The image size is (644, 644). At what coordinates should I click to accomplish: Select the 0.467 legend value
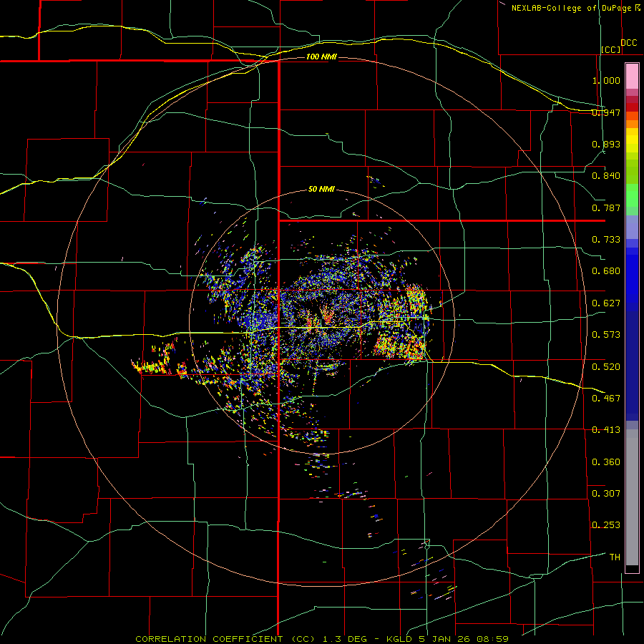click(606, 398)
